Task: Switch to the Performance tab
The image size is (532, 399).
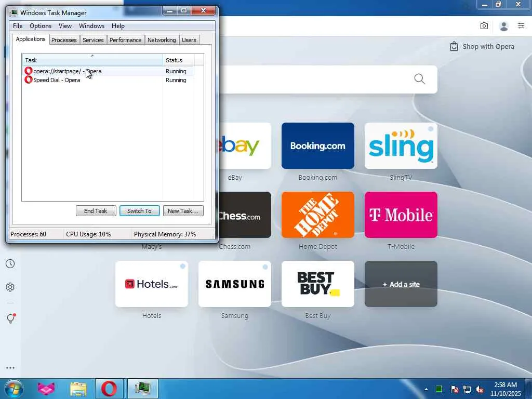Action: tap(126, 40)
